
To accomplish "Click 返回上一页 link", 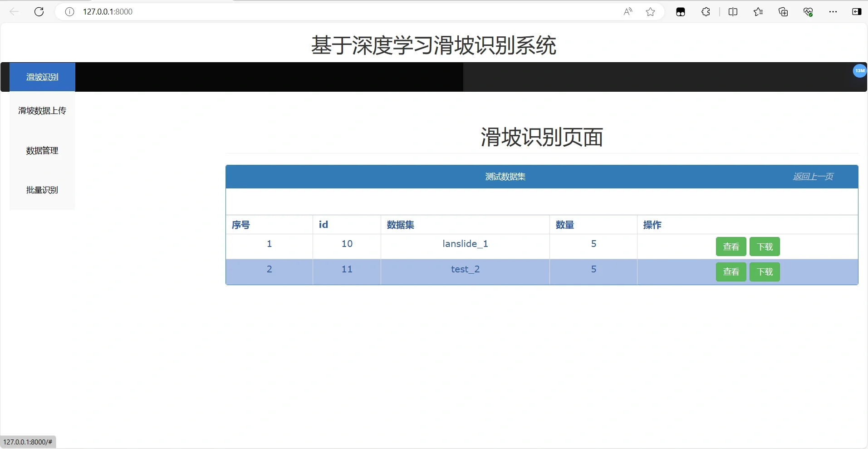I will [x=813, y=177].
